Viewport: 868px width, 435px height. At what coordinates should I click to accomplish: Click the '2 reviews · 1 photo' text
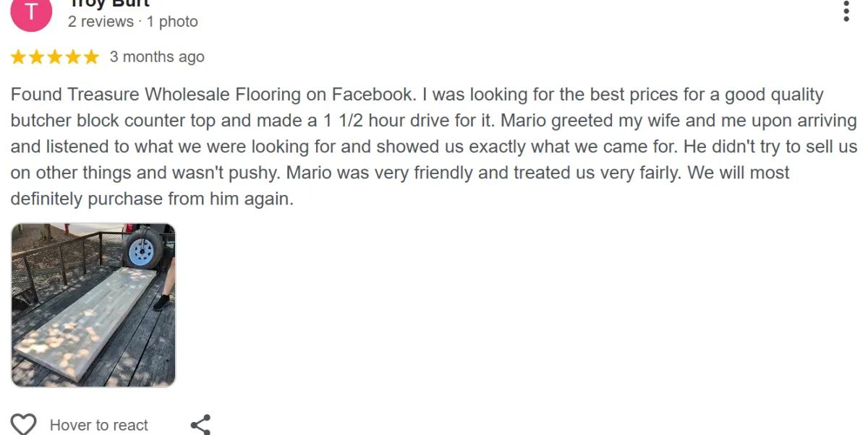[133, 22]
